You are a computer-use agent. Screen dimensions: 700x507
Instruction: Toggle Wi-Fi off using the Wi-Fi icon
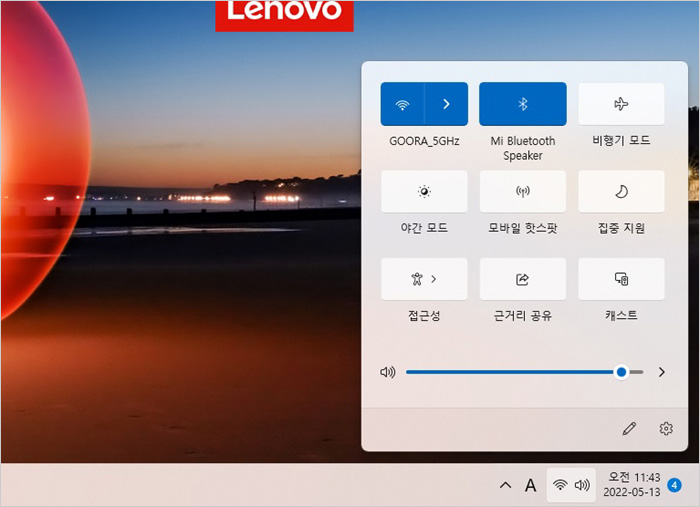402,104
